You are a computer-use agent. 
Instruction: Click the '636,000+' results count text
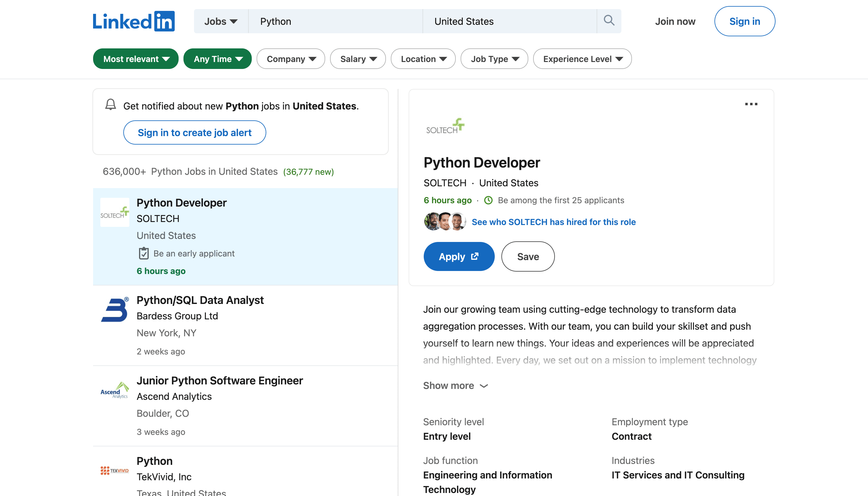pos(124,171)
